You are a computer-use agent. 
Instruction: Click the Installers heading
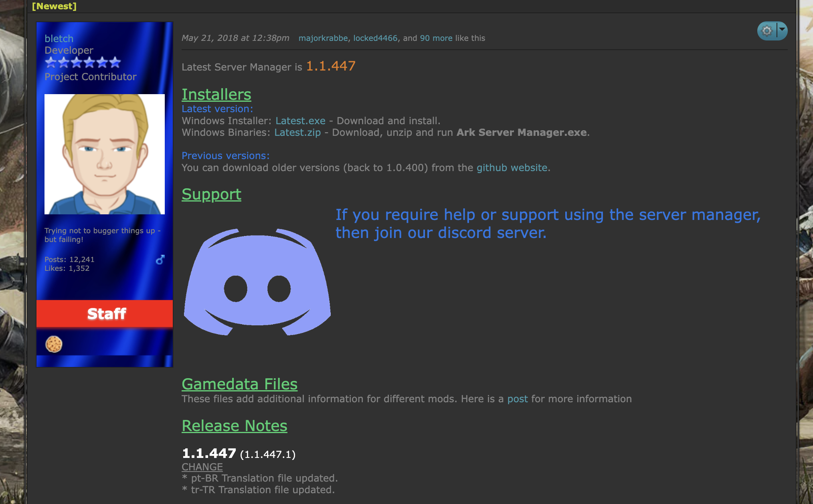[x=216, y=95]
